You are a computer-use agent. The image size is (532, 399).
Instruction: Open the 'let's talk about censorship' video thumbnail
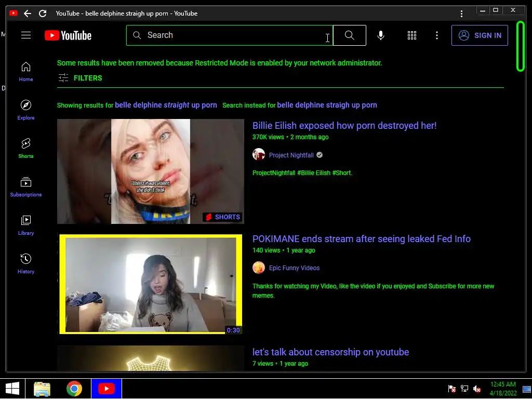[x=151, y=358]
